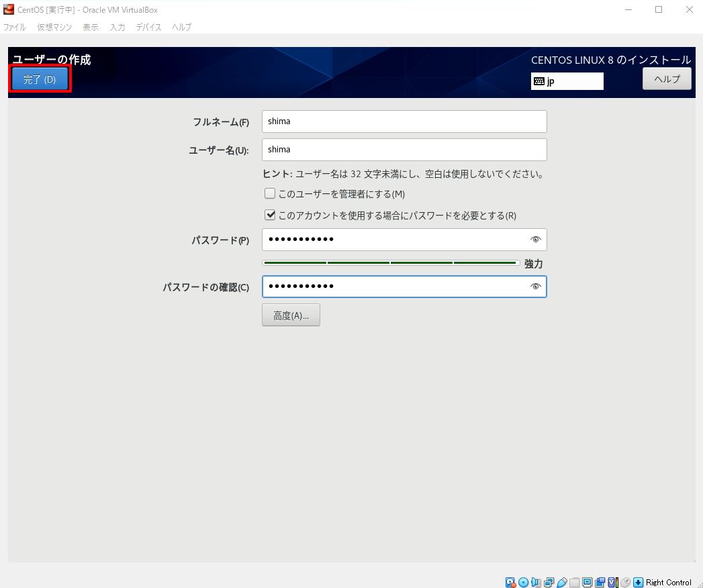
Task: Click the 完了 (D) button
Action: (40, 79)
